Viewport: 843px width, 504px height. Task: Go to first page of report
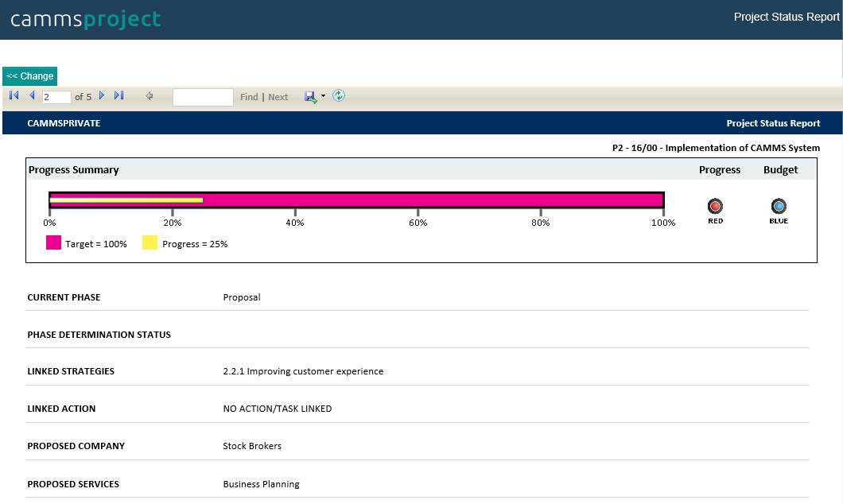(x=14, y=95)
